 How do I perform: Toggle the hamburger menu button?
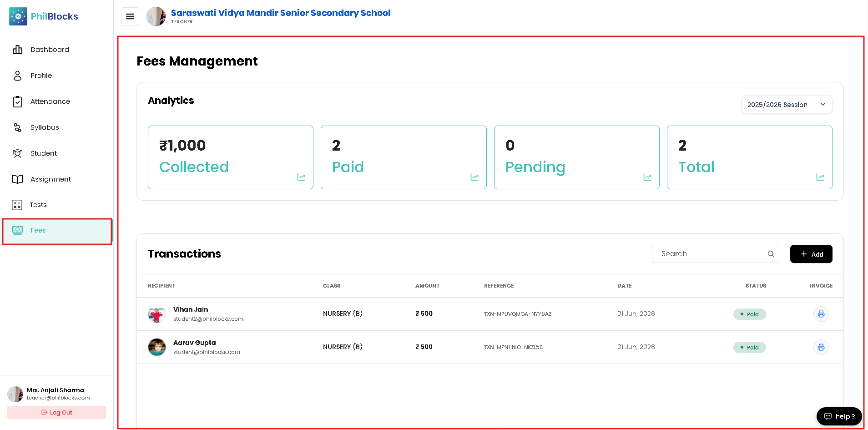coord(130,17)
